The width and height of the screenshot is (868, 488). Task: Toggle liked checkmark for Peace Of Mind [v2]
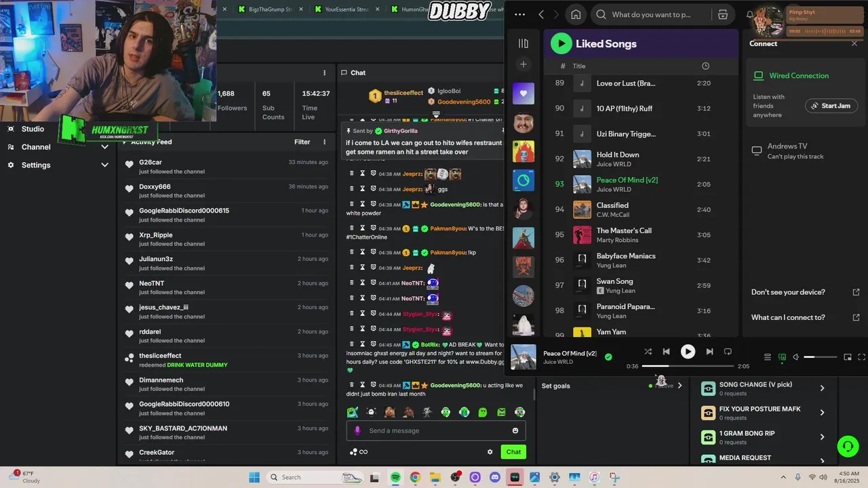[x=608, y=357]
